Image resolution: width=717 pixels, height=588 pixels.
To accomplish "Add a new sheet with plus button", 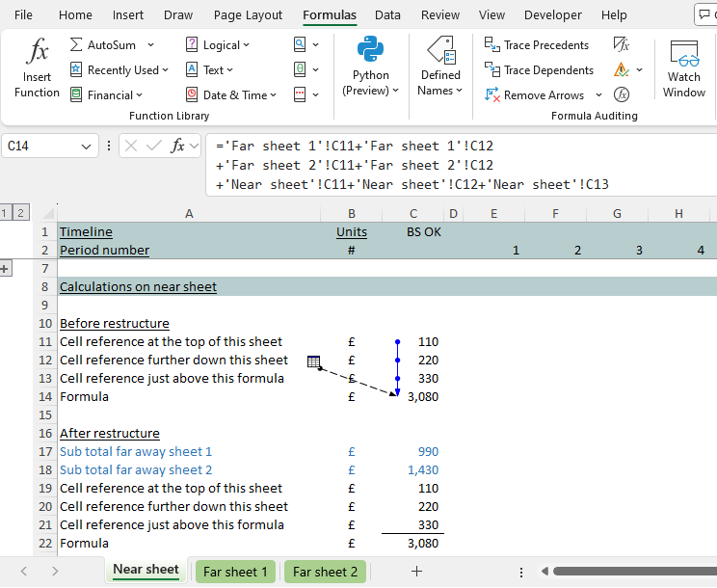I will [416, 572].
